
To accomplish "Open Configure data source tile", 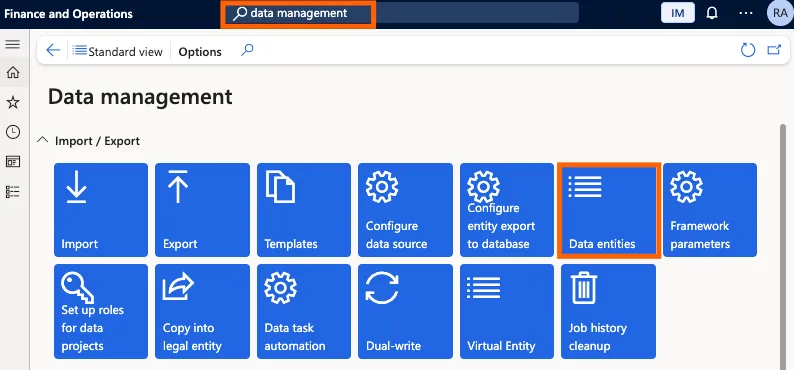I will coord(405,210).
